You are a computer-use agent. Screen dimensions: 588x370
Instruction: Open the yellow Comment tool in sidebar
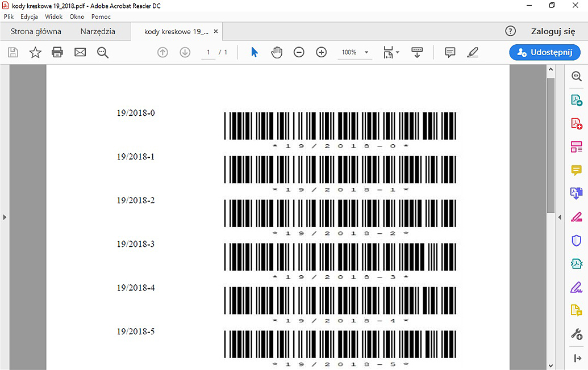pyautogui.click(x=577, y=170)
